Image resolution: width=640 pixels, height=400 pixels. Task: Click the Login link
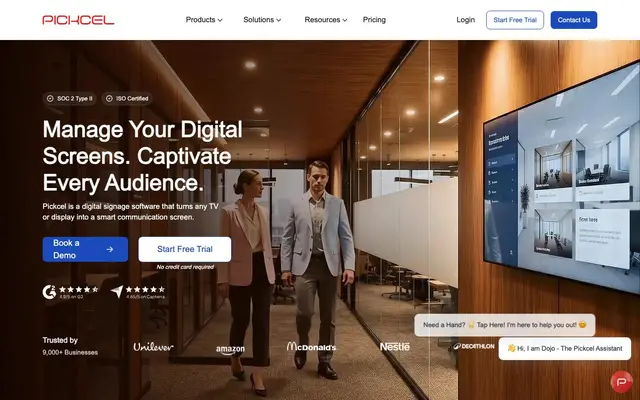(x=465, y=20)
